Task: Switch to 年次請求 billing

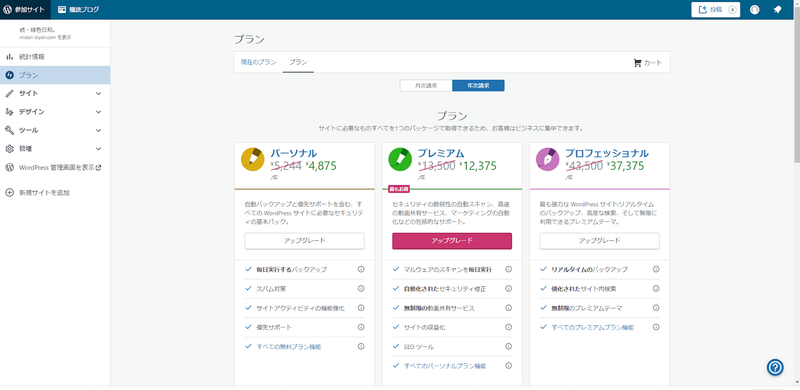Action: (x=478, y=86)
